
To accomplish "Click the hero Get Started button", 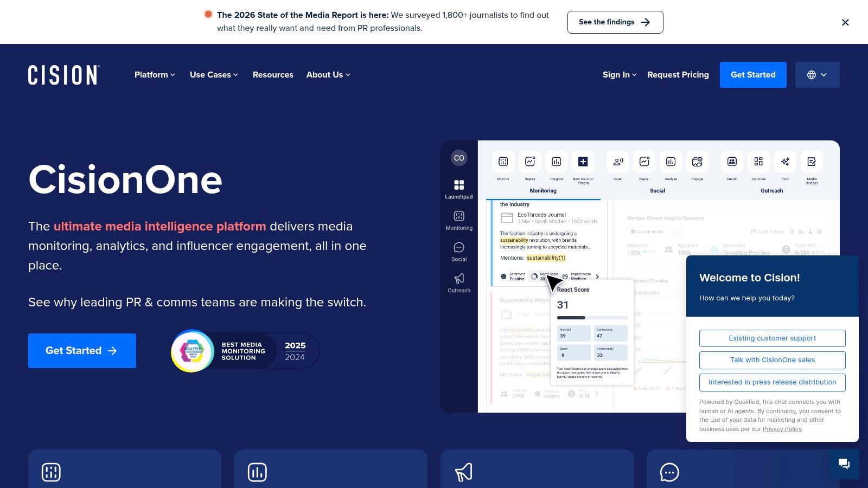I will click(82, 351).
